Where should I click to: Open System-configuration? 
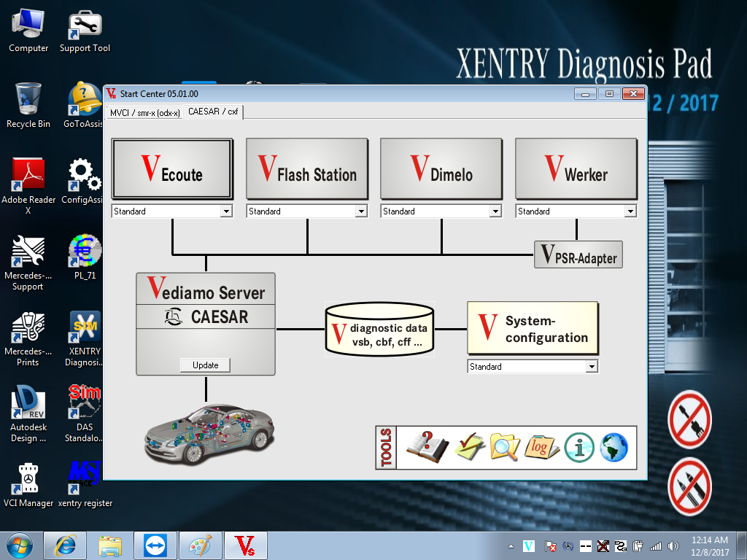533,328
